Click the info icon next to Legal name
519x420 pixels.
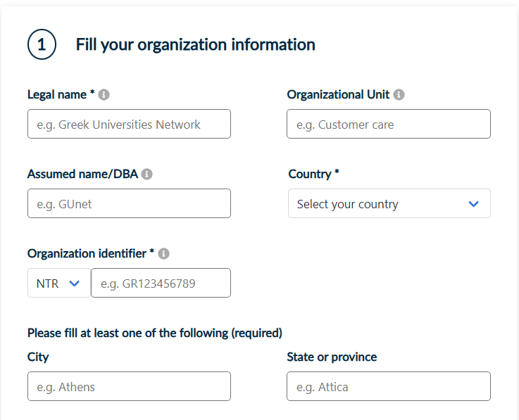[104, 94]
